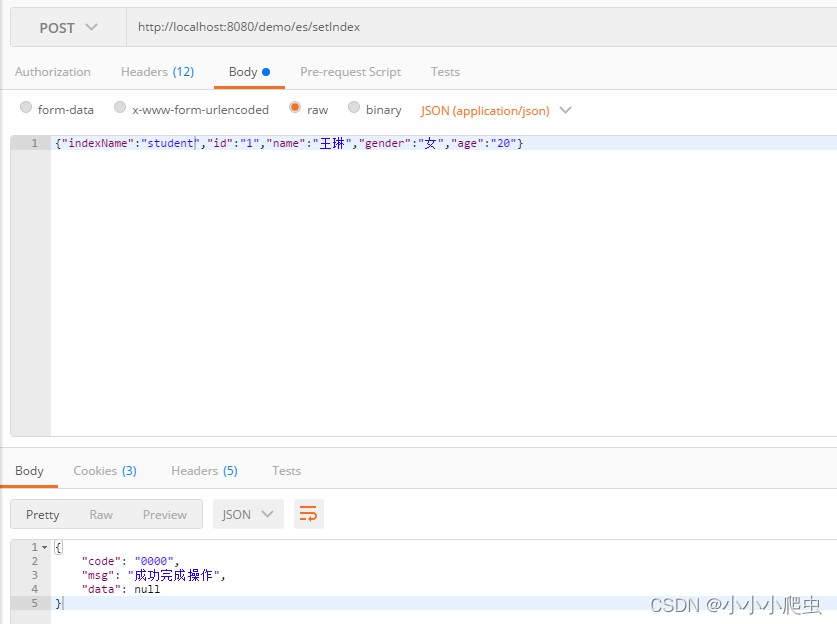Click line number 1 in request editor gutter
This screenshot has width=837, height=624.
tap(34, 143)
